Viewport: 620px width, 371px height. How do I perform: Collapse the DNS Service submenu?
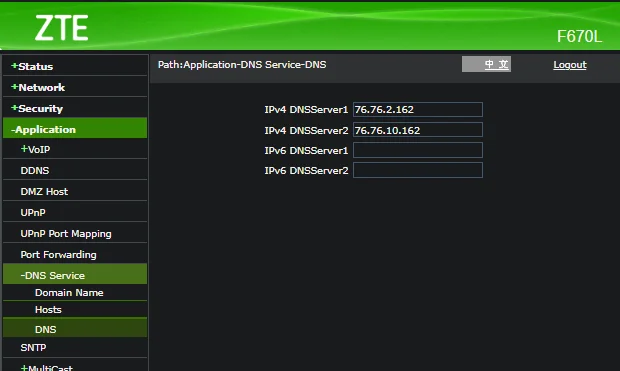[75, 275]
